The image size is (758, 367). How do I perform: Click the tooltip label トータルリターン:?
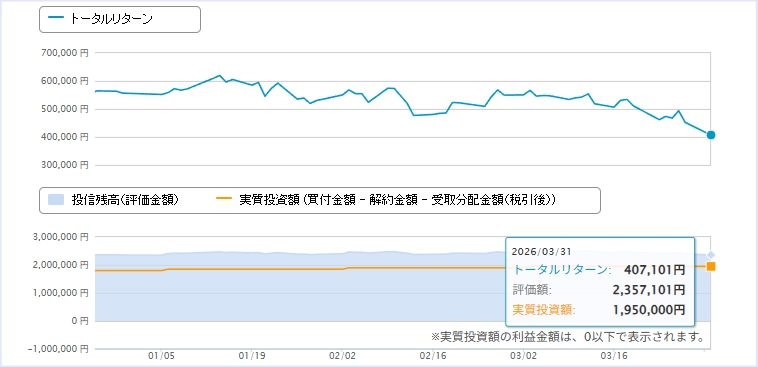[562, 270]
